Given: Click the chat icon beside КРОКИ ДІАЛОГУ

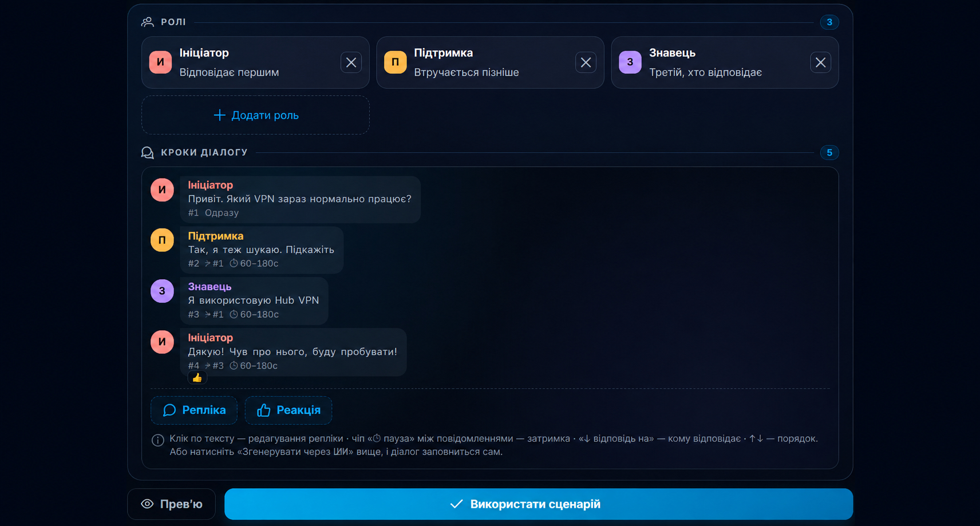Looking at the screenshot, I should pyautogui.click(x=148, y=152).
